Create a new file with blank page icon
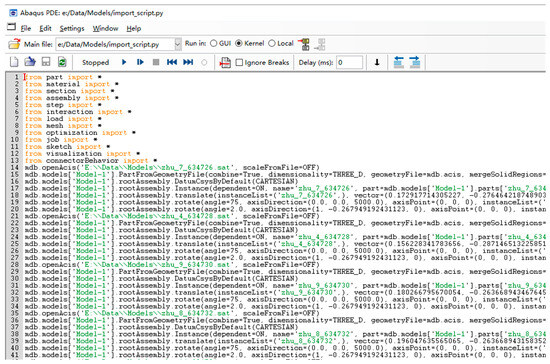 coord(14,62)
